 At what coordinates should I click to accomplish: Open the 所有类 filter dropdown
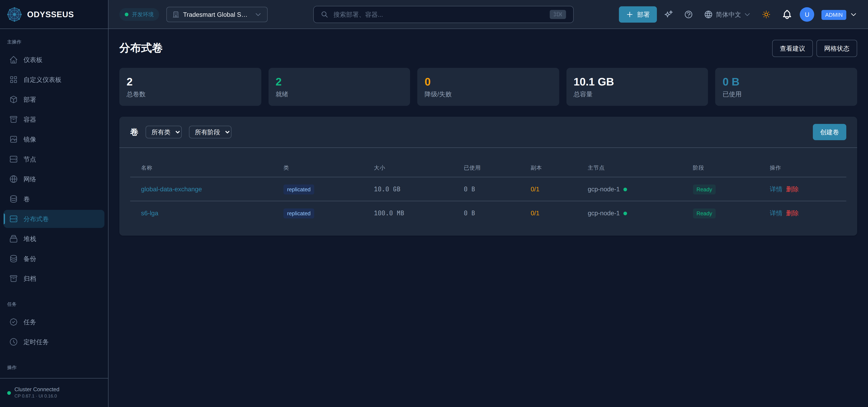[x=163, y=132]
